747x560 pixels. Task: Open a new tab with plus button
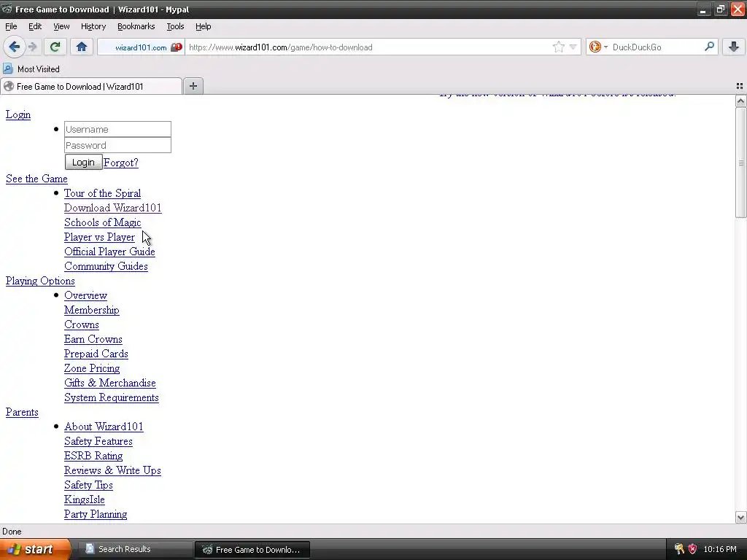point(193,86)
